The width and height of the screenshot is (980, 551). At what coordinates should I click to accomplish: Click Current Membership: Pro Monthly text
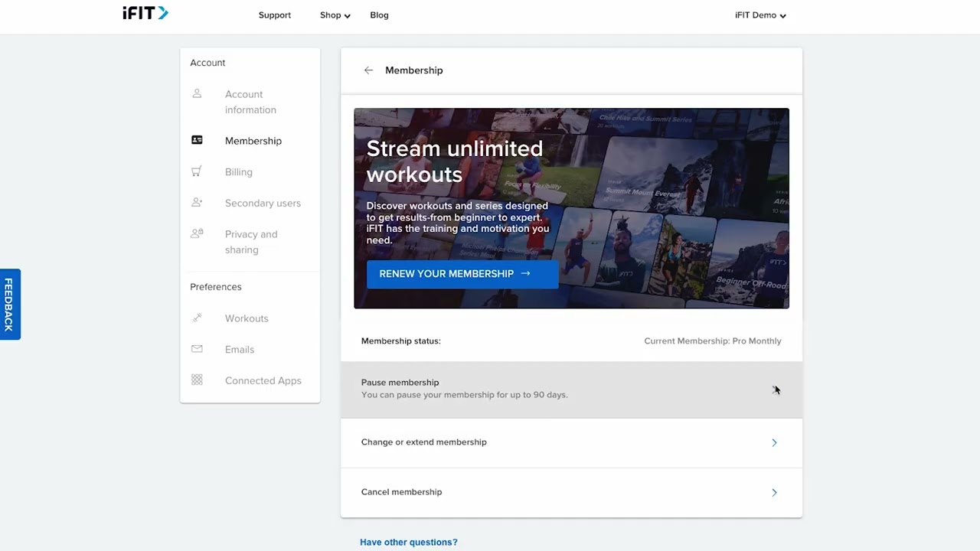713,341
